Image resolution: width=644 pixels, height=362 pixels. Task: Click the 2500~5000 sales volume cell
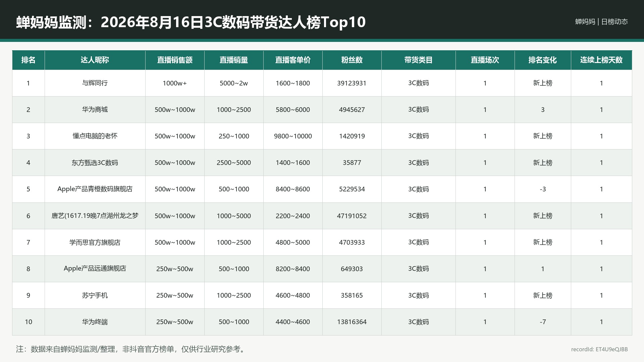pos(234,163)
